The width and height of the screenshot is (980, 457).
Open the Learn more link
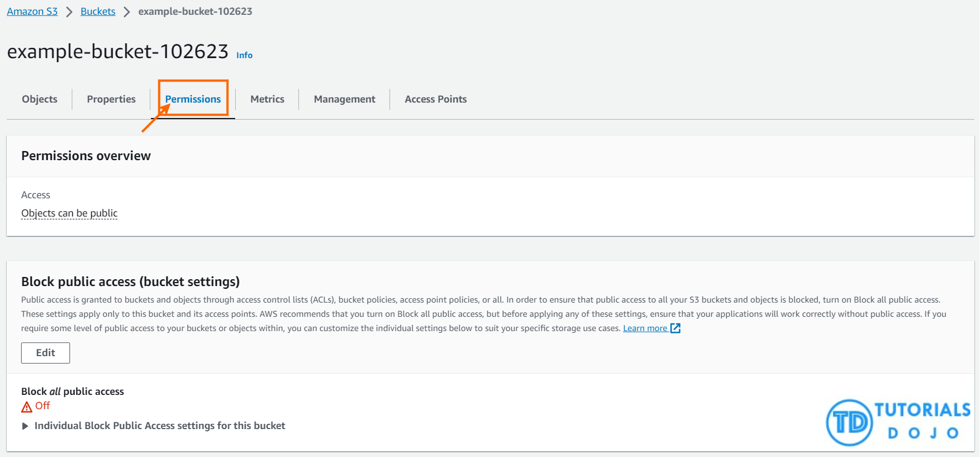(645, 328)
